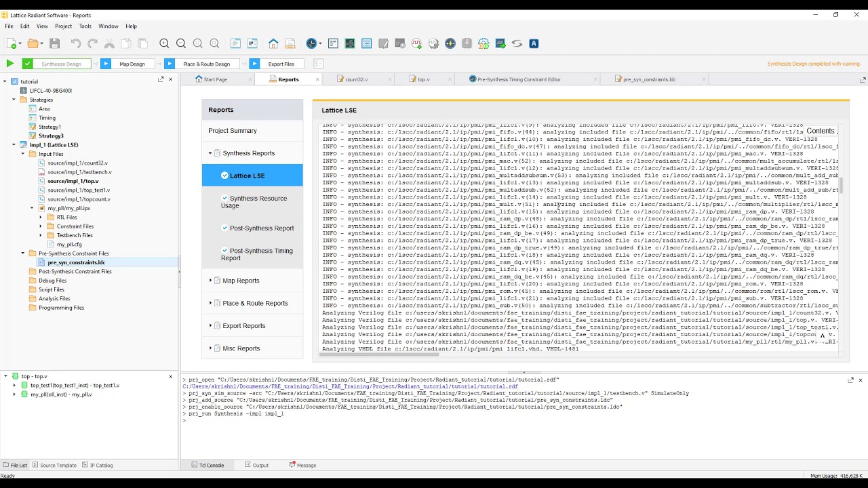This screenshot has width=868, height=488.
Task: Open the task detail checklist icon
Action: coord(318,64)
